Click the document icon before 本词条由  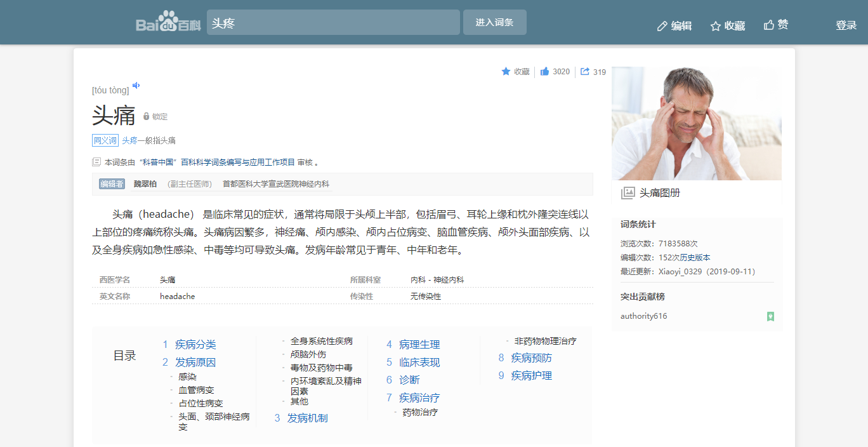click(96, 162)
